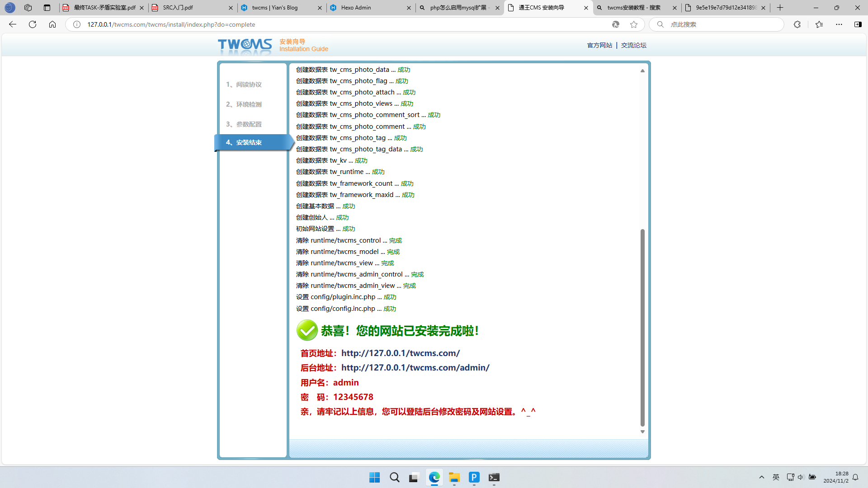The height and width of the screenshot is (488, 868).
Task: Click the compatibility mode icon in address bar
Action: [615, 24]
